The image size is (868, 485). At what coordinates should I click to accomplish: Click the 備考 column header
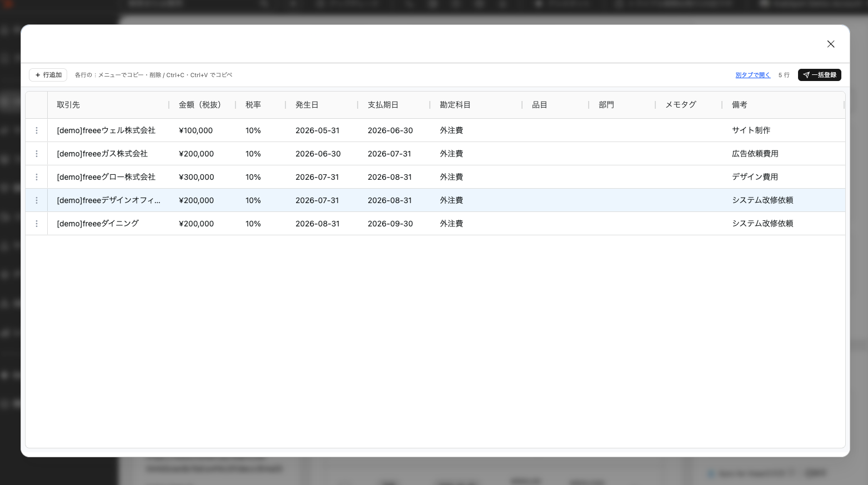click(784, 105)
